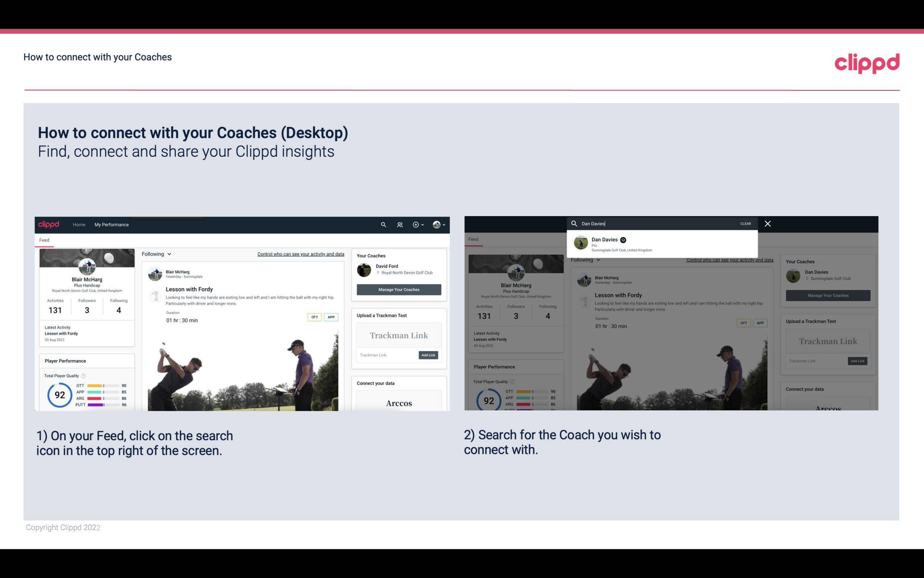Click Manage Your Coaches button
Viewport: 924px width, 578px height.
(x=399, y=288)
